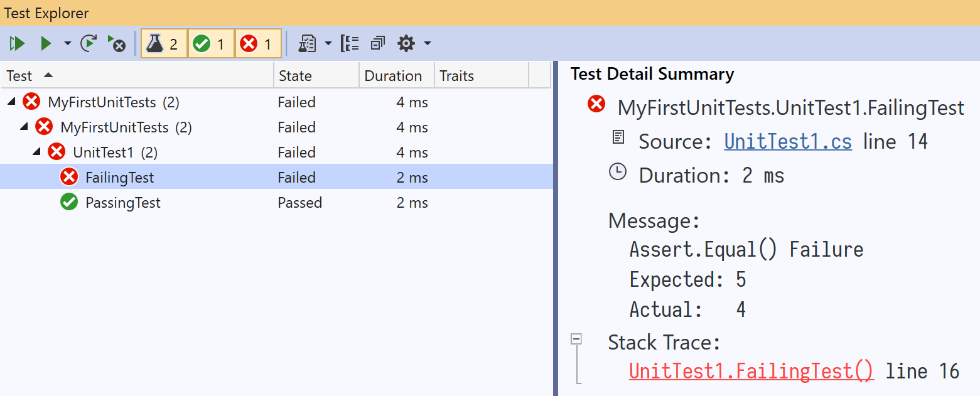
Task: Click the green Run button
Action: tap(46, 44)
